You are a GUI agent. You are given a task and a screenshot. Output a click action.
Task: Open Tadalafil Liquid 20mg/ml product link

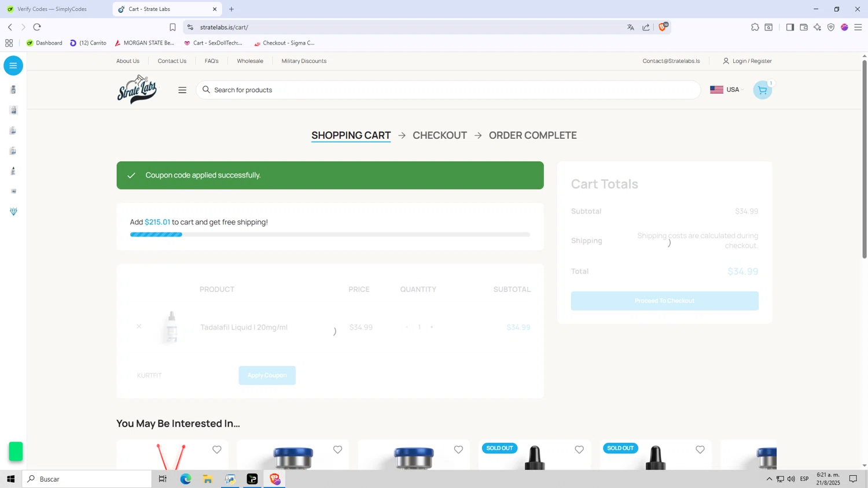pos(244,327)
